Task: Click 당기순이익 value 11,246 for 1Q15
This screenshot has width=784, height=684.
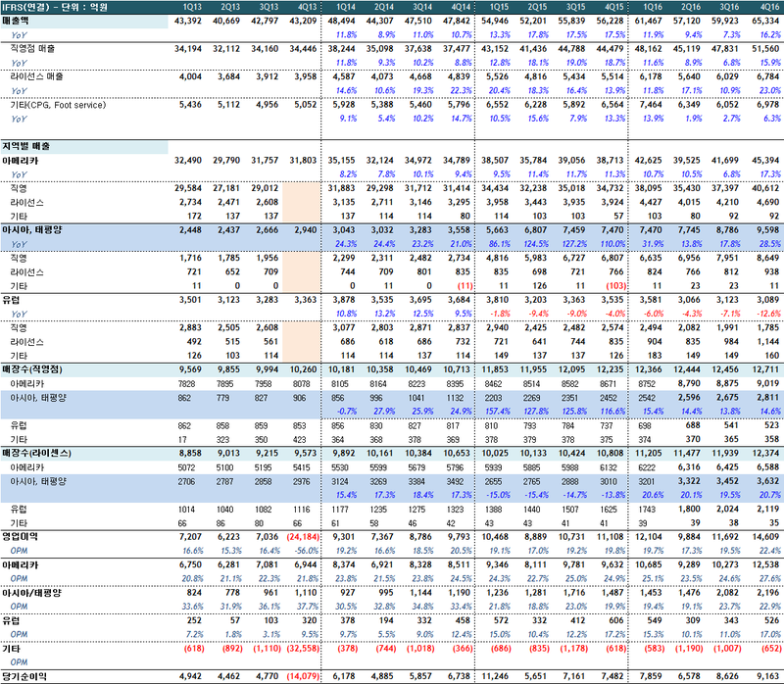Action: tap(496, 676)
